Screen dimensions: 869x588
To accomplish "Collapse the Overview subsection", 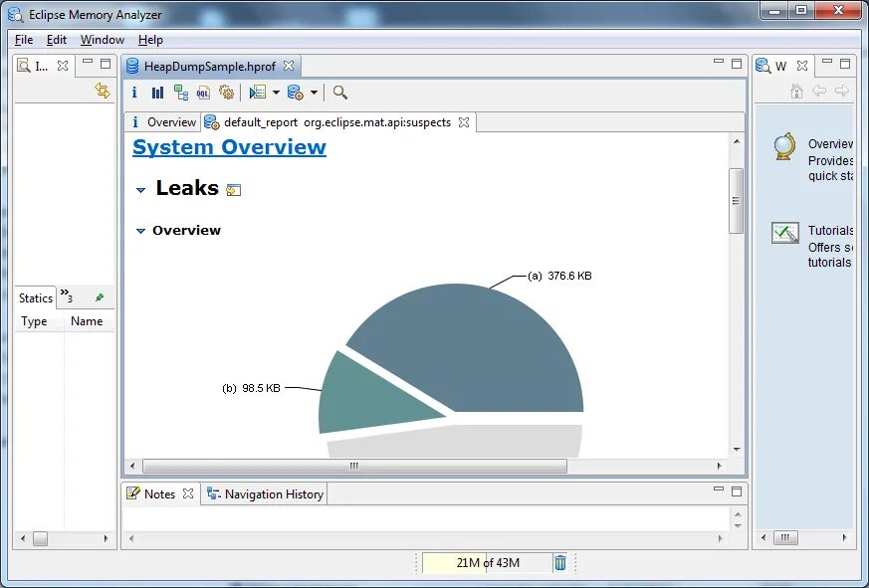I will tap(140, 231).
